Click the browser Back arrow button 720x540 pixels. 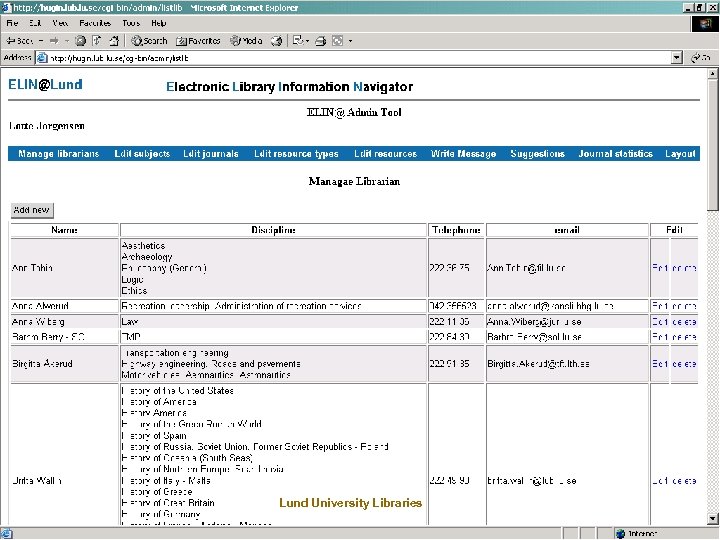(19, 41)
